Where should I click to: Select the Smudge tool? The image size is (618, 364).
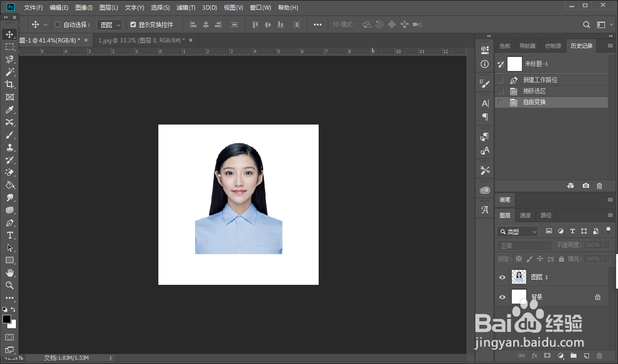[10, 197]
